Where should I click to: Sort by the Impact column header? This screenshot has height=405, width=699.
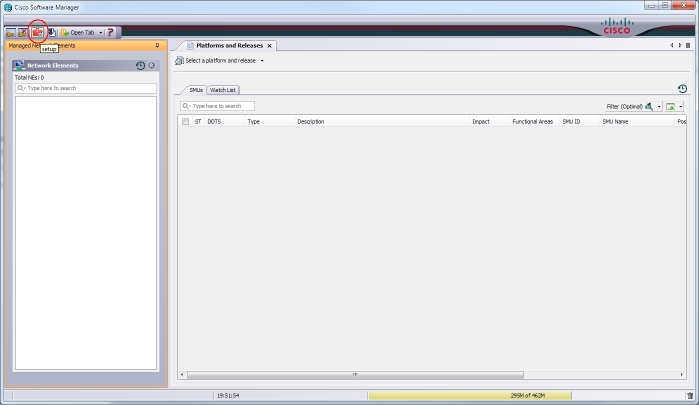pos(489,121)
